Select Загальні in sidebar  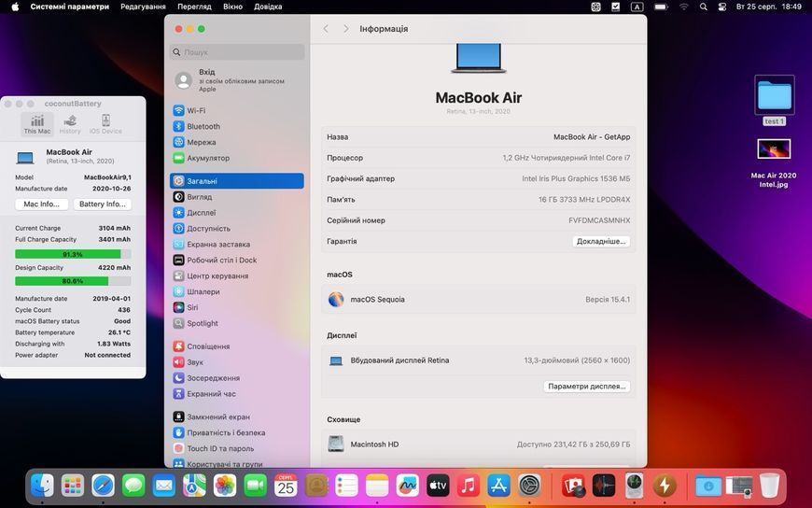pos(237,181)
